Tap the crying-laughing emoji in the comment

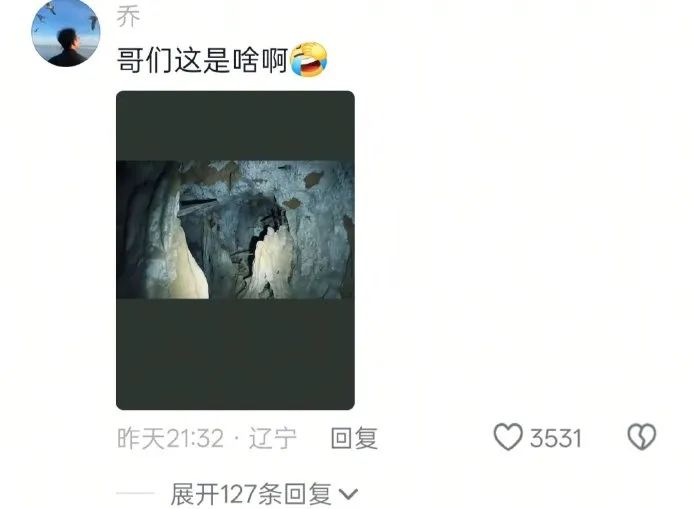[x=308, y=60]
